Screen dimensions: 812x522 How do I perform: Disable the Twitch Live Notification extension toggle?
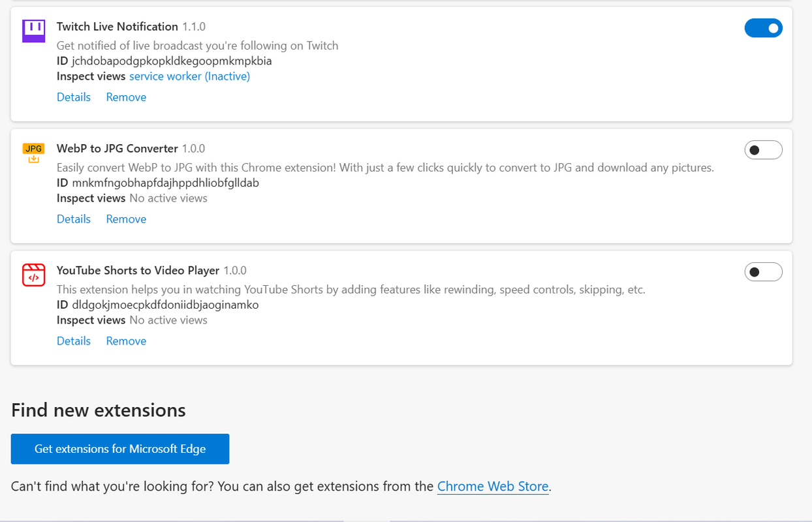[x=763, y=28]
